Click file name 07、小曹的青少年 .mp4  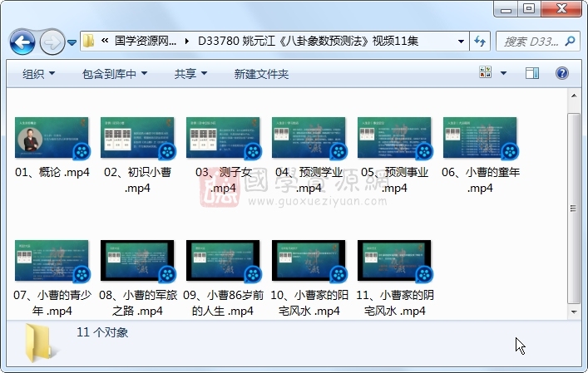click(x=52, y=303)
